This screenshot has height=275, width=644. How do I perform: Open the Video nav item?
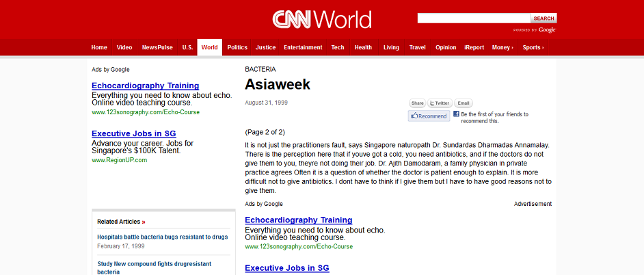[x=124, y=47]
